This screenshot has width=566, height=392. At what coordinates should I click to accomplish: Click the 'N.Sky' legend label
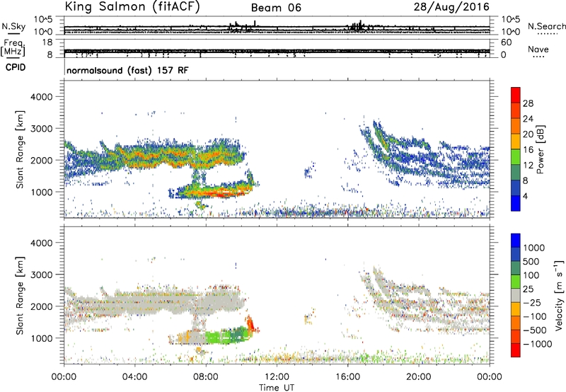tap(13, 26)
